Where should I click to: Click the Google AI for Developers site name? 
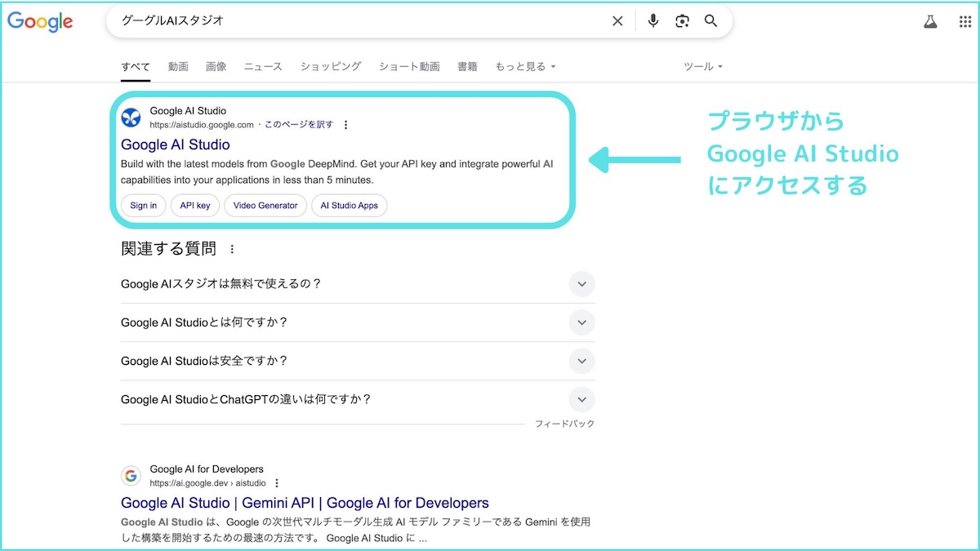(207, 469)
